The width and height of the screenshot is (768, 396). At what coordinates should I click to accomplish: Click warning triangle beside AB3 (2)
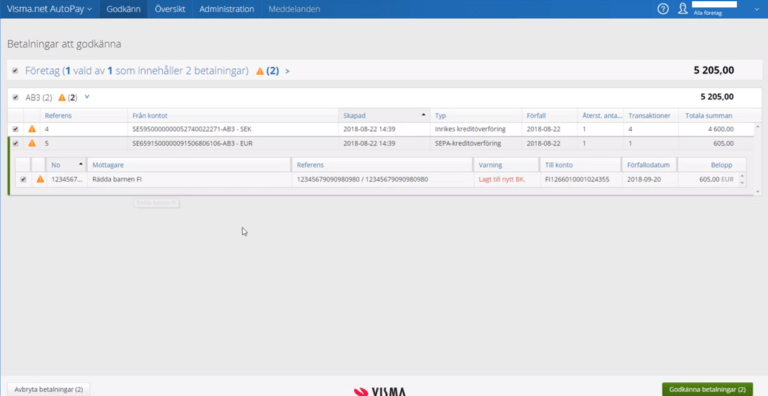pyautogui.click(x=62, y=97)
